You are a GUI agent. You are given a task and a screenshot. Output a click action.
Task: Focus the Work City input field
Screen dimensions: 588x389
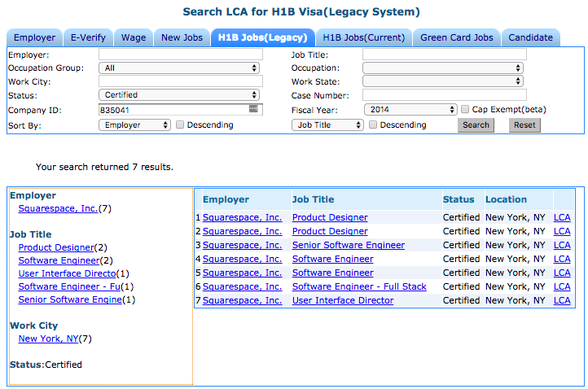tap(181, 81)
